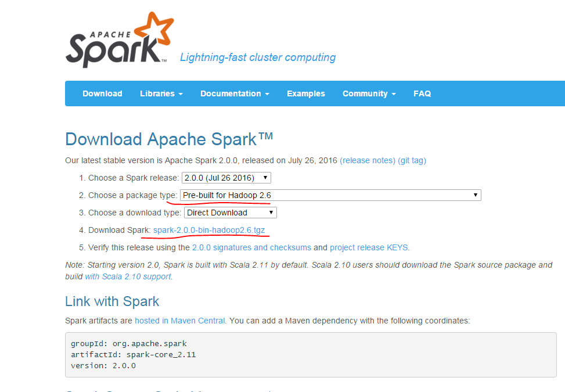Screen dimensions: 565x392
Task: Open download type dropdown Direct Download
Action: (x=231, y=213)
